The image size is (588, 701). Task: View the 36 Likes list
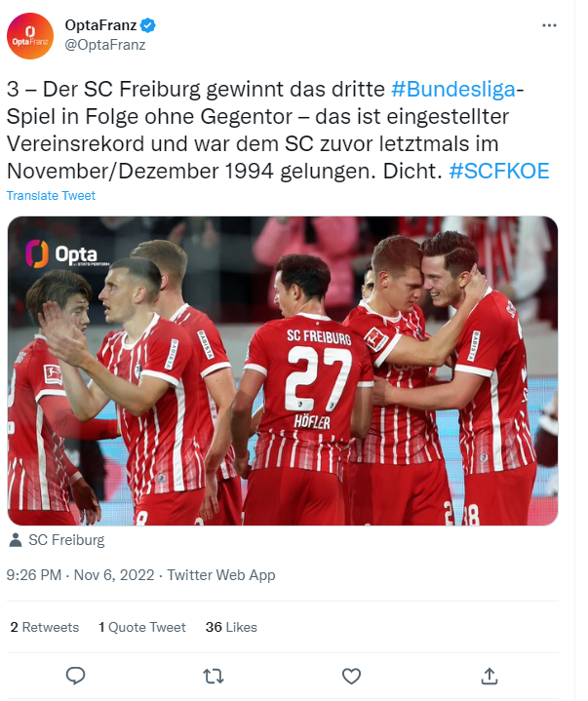(x=231, y=627)
